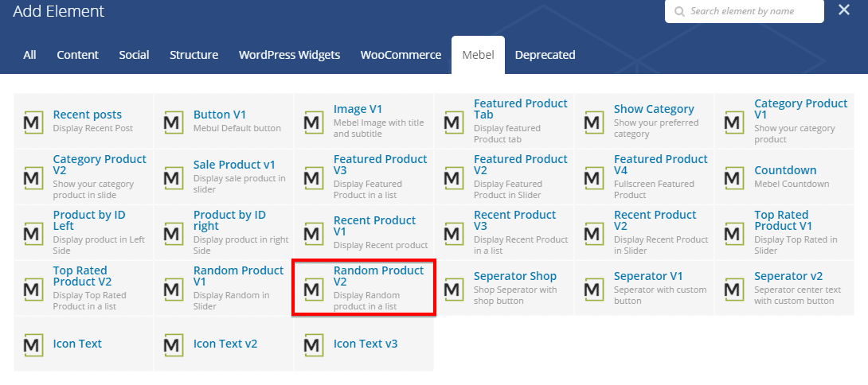This screenshot has height=385, width=868.
Task: Click 'Seperator center text with custom button'
Action: click(x=797, y=295)
